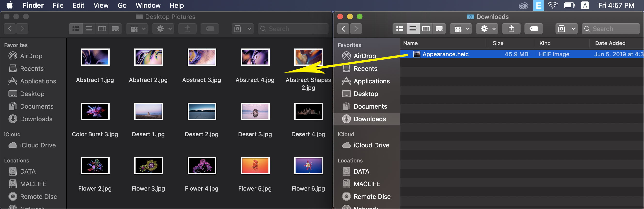Open the Finder menu
This screenshot has height=209, width=644.
33,5
